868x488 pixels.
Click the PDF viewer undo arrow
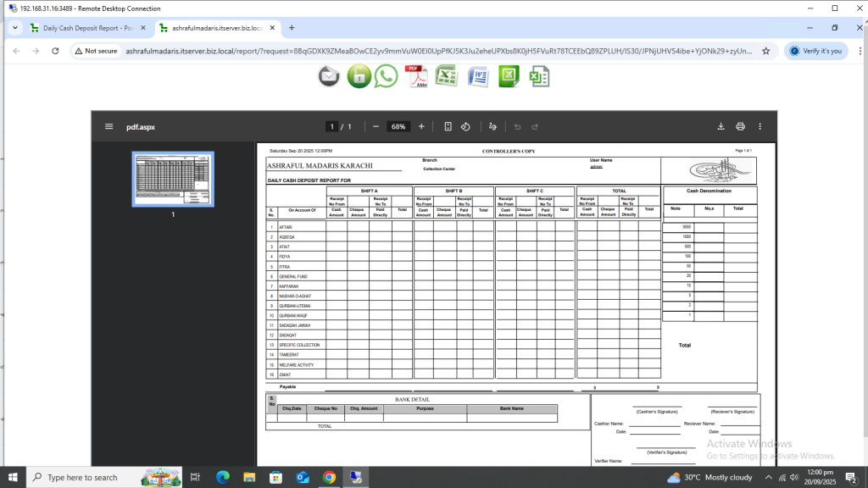click(x=518, y=127)
